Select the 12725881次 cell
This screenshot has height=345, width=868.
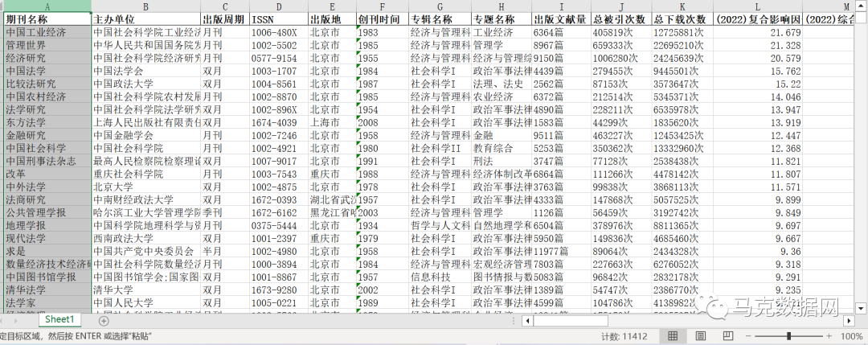pyautogui.click(x=682, y=32)
